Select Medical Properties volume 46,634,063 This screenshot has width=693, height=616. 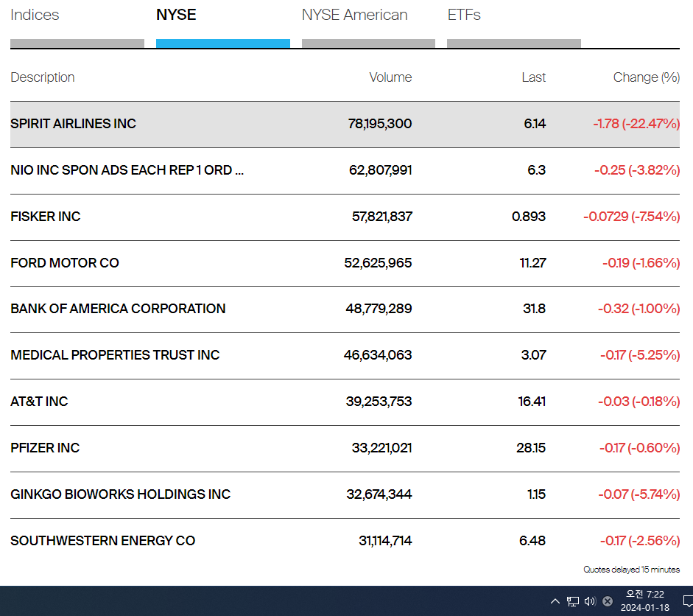pos(378,355)
